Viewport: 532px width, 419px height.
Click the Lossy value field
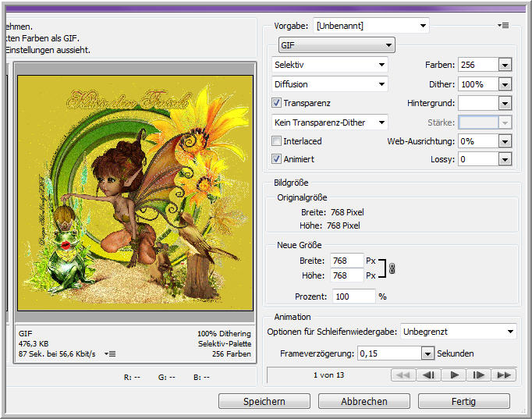478,159
